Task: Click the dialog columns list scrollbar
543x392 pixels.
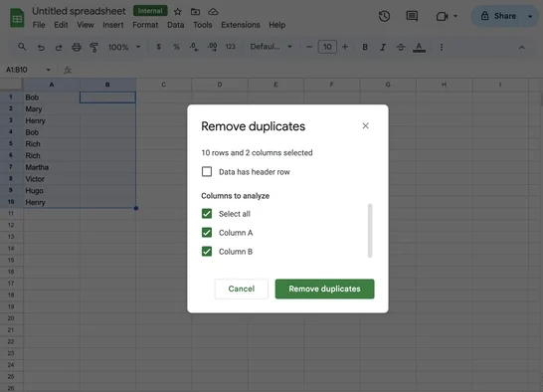Action: pos(370,231)
